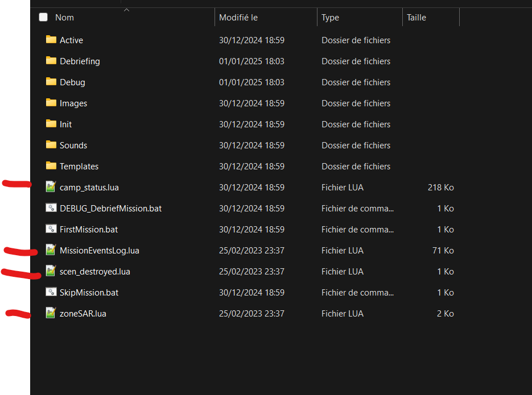Select the scen_destroyed.lua file icon
This screenshot has width=532, height=395.
(x=51, y=271)
